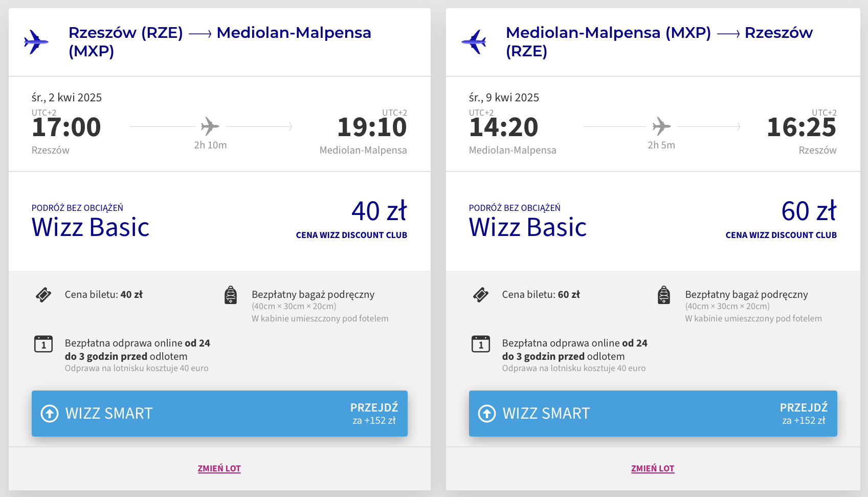Upgrade return flight via PRZEJDŹ za +152 zł
This screenshot has width=868, height=497.
click(804, 414)
